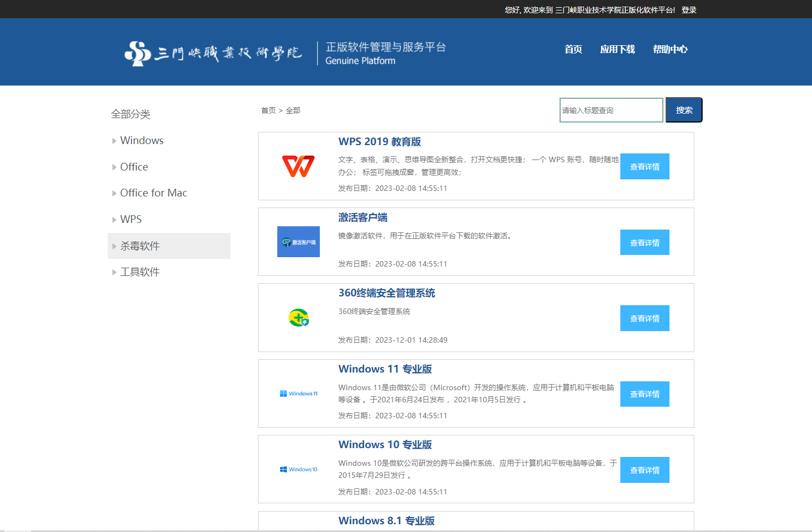This screenshot has width=812, height=532.
Task: Open the 首页 navigation menu item
Action: 573,50
